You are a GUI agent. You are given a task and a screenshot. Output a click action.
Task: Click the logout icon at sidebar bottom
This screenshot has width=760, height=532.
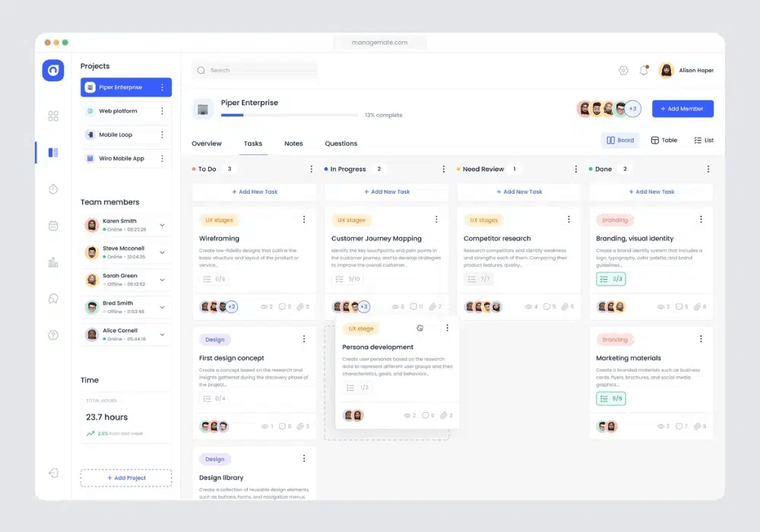53,473
